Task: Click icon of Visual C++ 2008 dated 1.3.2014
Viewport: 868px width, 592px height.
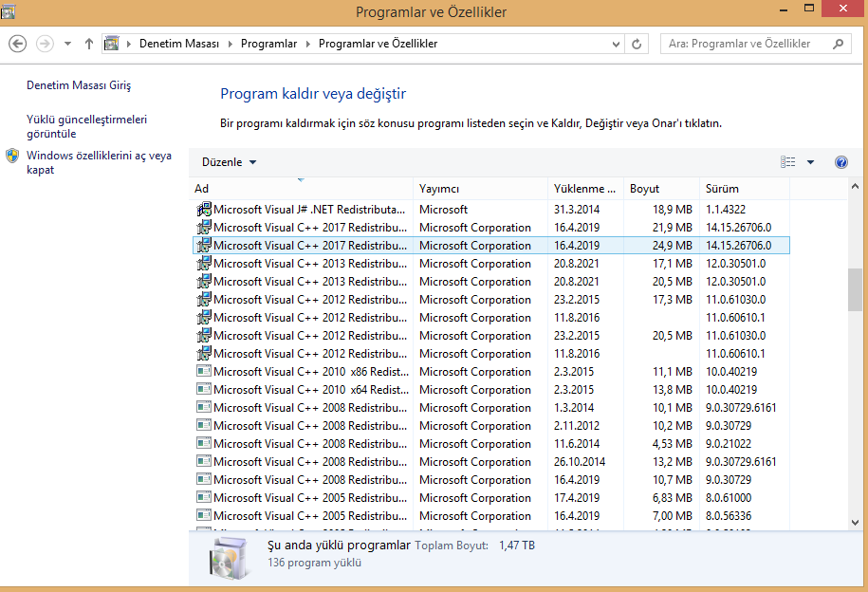Action: click(x=204, y=407)
